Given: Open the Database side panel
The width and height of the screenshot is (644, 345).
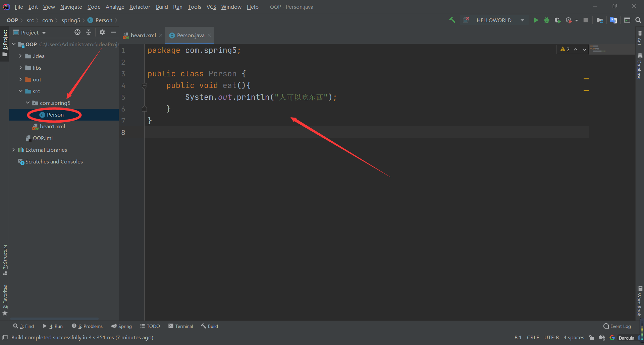Looking at the screenshot, I should click(640, 66).
